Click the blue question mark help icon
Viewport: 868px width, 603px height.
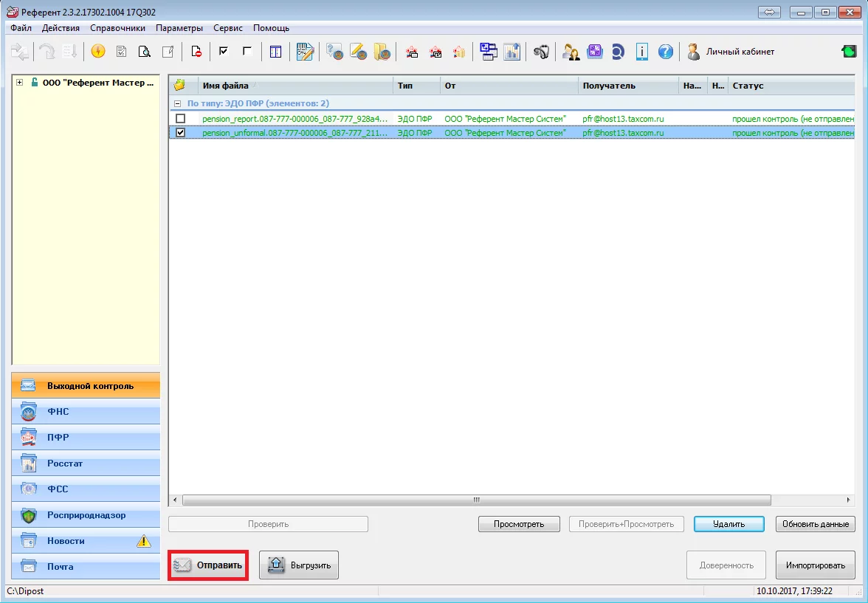click(666, 52)
